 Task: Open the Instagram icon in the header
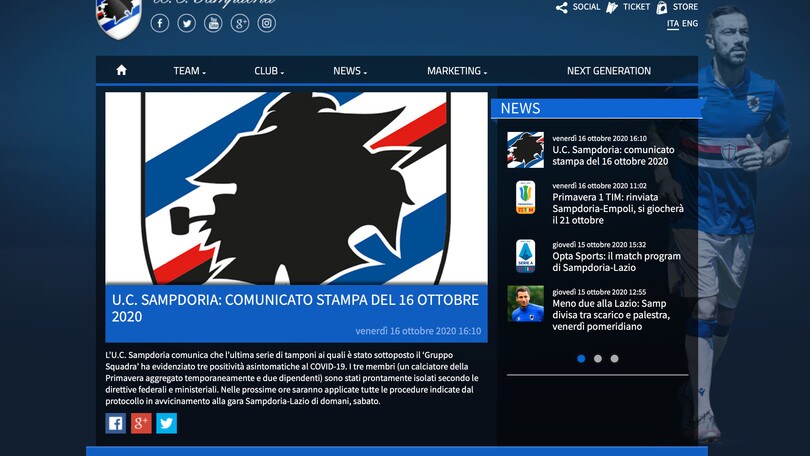pyautogui.click(x=267, y=23)
